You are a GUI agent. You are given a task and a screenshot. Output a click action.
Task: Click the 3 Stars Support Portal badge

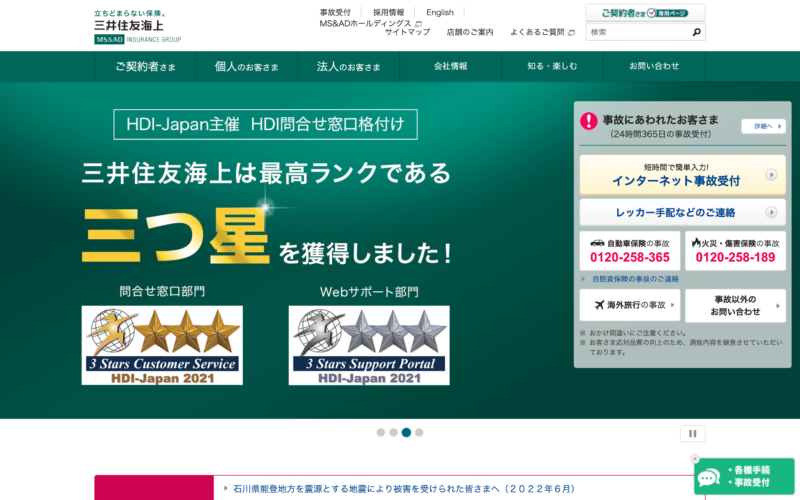coord(369,345)
